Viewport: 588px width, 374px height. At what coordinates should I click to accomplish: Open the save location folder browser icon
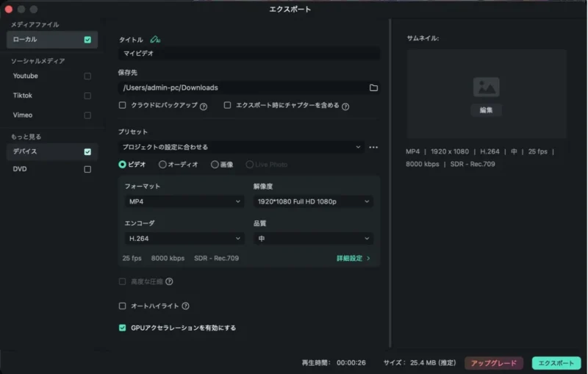point(373,87)
